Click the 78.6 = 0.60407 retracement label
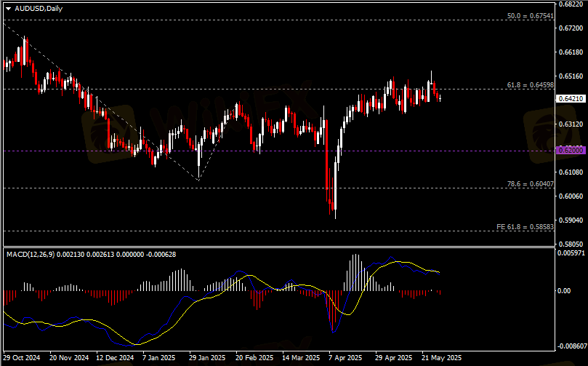Image resolution: width=588 pixels, height=366 pixels. tap(530, 183)
